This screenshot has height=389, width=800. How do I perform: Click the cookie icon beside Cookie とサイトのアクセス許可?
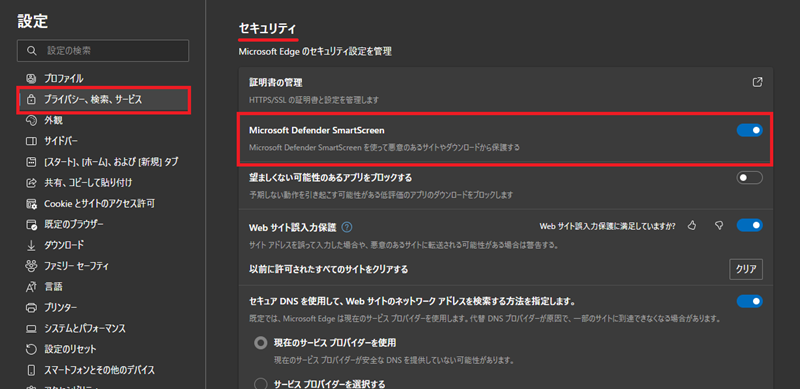pos(32,204)
